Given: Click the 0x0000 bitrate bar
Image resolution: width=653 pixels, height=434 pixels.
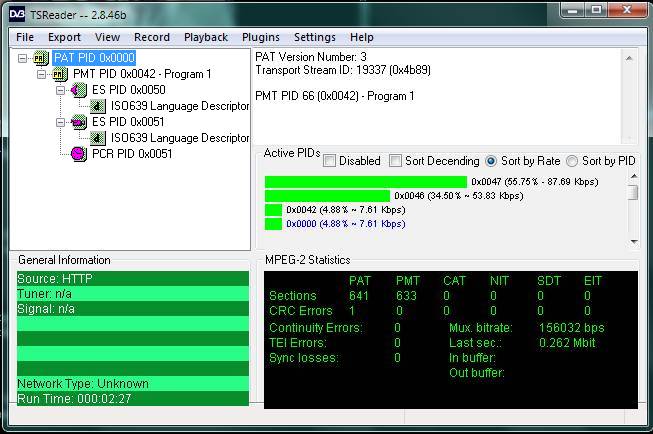Looking at the screenshot, I should (x=273, y=224).
